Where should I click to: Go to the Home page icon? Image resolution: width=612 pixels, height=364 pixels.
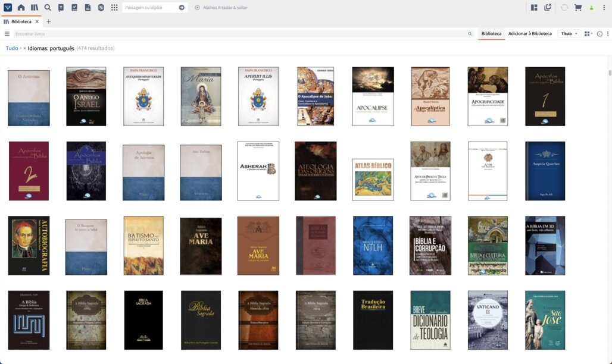tap(21, 7)
